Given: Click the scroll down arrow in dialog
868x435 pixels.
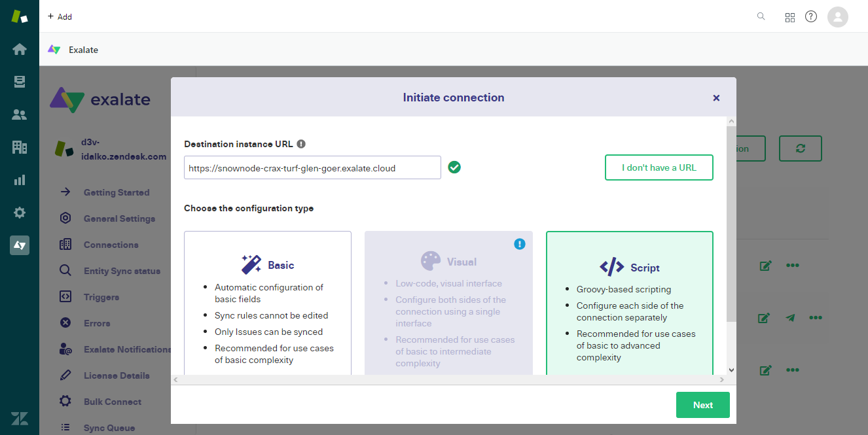Looking at the screenshot, I should tap(731, 370).
